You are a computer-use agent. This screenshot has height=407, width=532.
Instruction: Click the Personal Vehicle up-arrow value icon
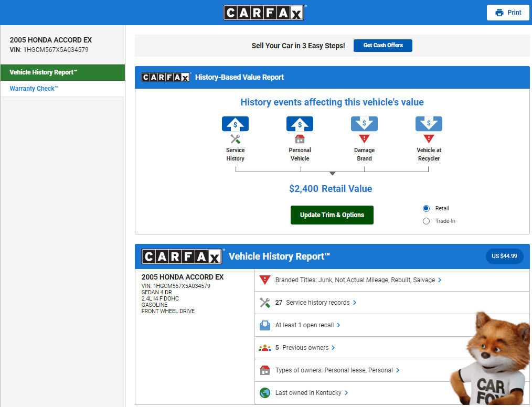click(300, 124)
